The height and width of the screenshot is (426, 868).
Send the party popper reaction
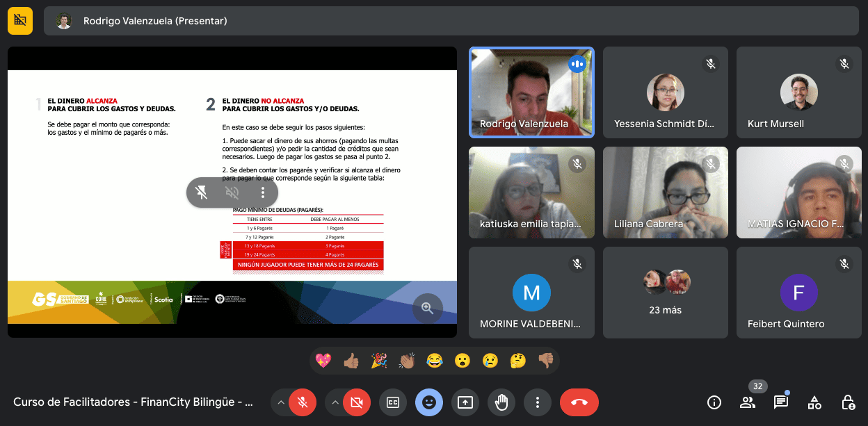click(379, 361)
